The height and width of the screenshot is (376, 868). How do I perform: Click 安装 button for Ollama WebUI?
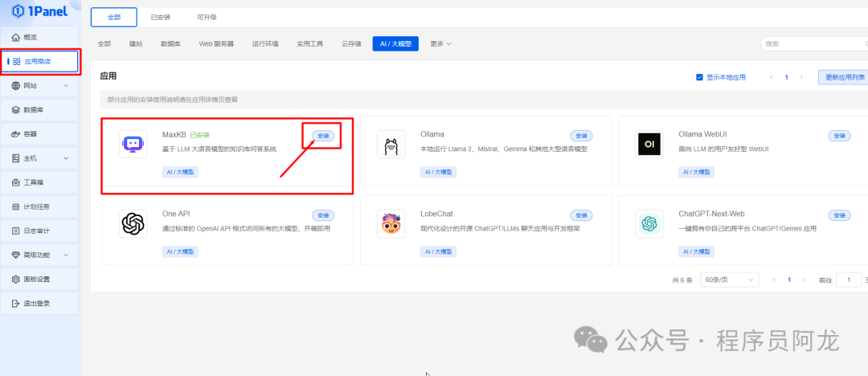pos(839,136)
